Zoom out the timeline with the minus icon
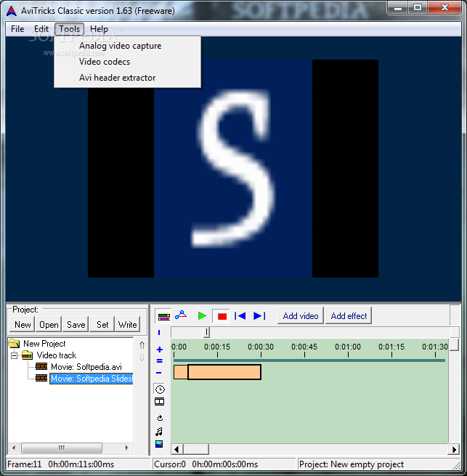The height and width of the screenshot is (476, 467). pyautogui.click(x=159, y=373)
